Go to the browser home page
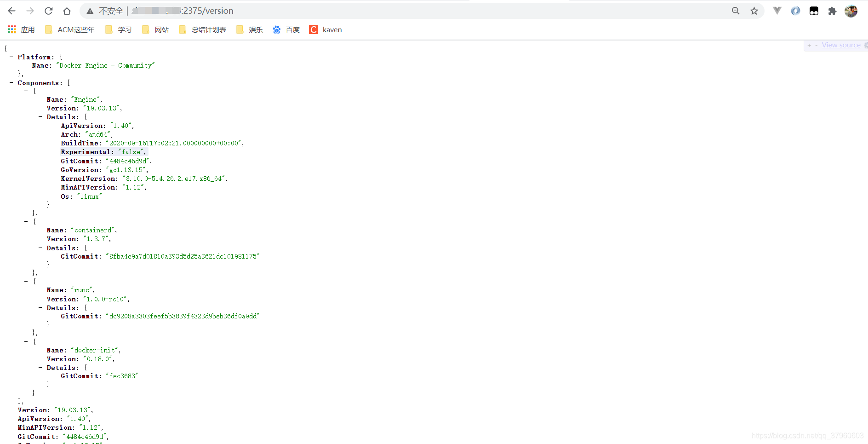The height and width of the screenshot is (444, 868). coord(67,11)
